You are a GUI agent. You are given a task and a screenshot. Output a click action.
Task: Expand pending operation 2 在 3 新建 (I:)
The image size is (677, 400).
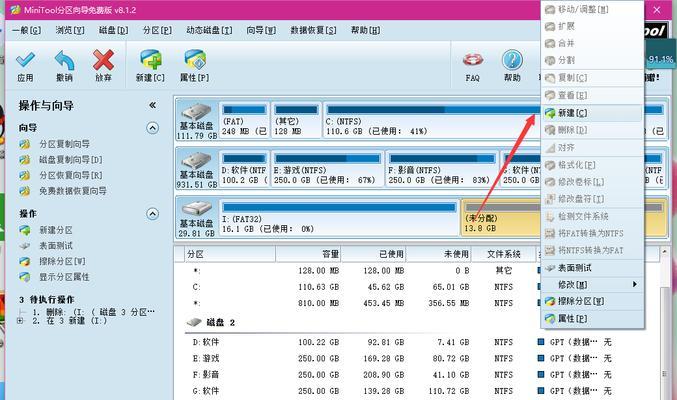tap(20, 321)
